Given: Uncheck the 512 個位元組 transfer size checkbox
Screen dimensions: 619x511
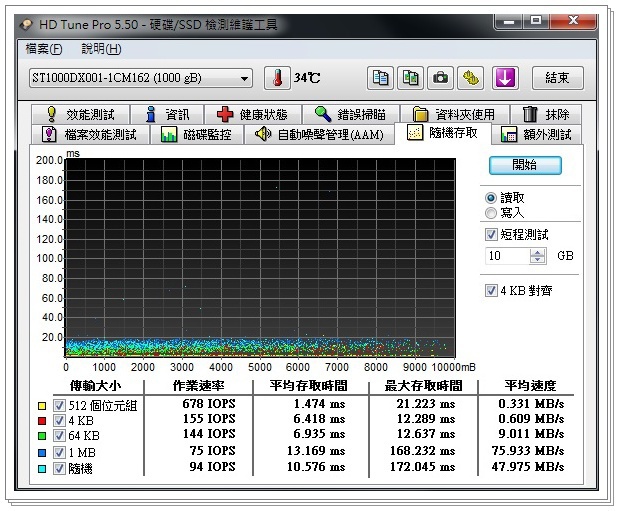Looking at the screenshot, I should pyautogui.click(x=59, y=405).
